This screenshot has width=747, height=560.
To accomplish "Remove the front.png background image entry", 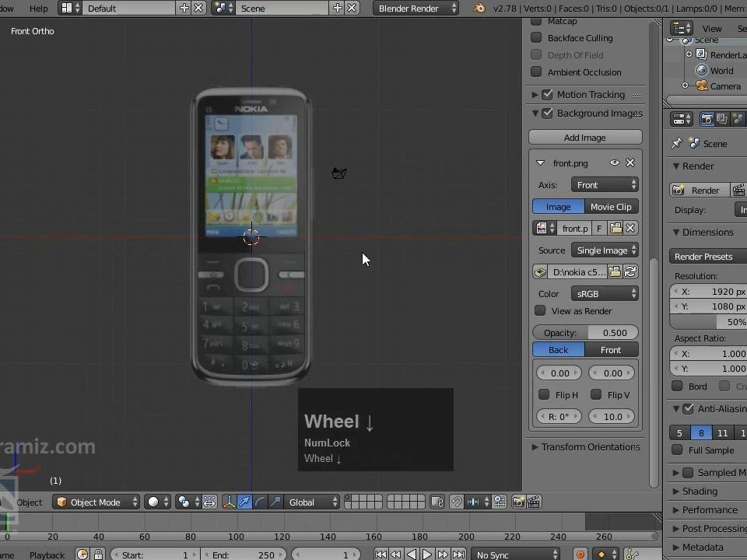I will [630, 163].
